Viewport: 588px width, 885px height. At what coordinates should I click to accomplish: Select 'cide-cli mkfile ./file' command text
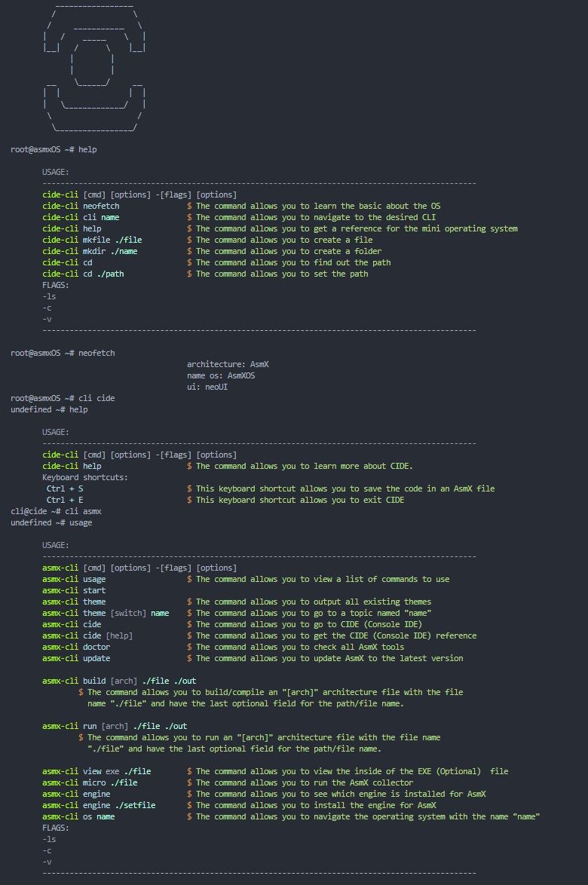tap(92, 240)
